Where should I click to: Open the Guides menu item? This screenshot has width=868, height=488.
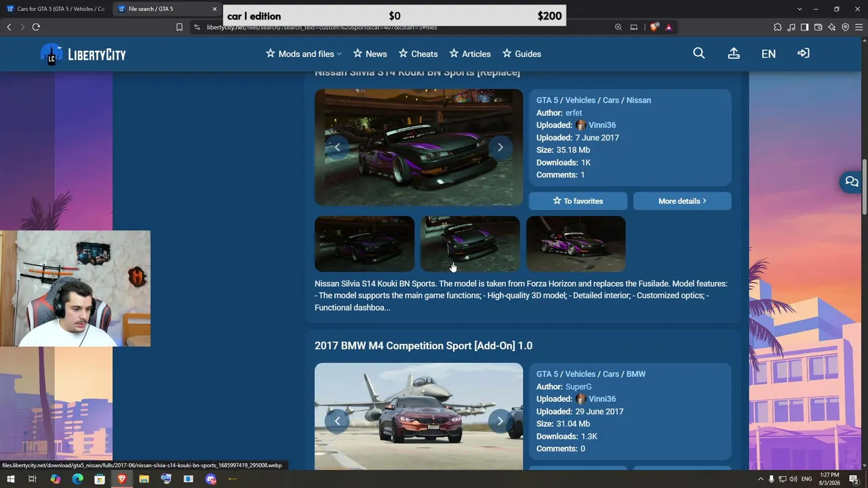(x=521, y=54)
